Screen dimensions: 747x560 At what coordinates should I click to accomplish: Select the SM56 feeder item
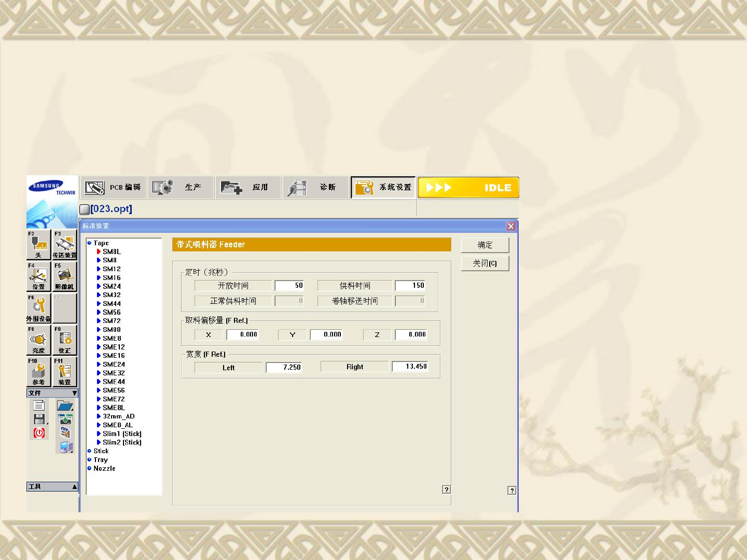pos(112,312)
